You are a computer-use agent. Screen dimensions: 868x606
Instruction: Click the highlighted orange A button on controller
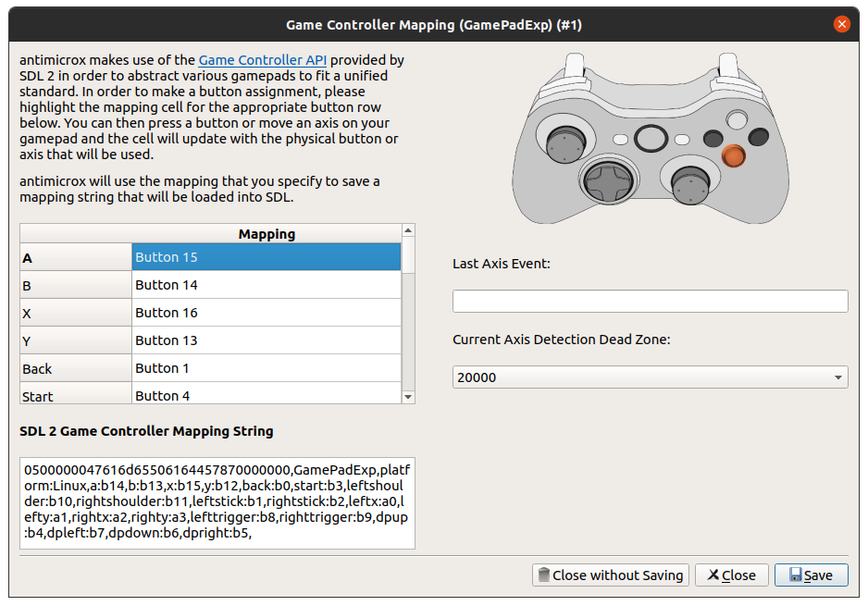[734, 155]
